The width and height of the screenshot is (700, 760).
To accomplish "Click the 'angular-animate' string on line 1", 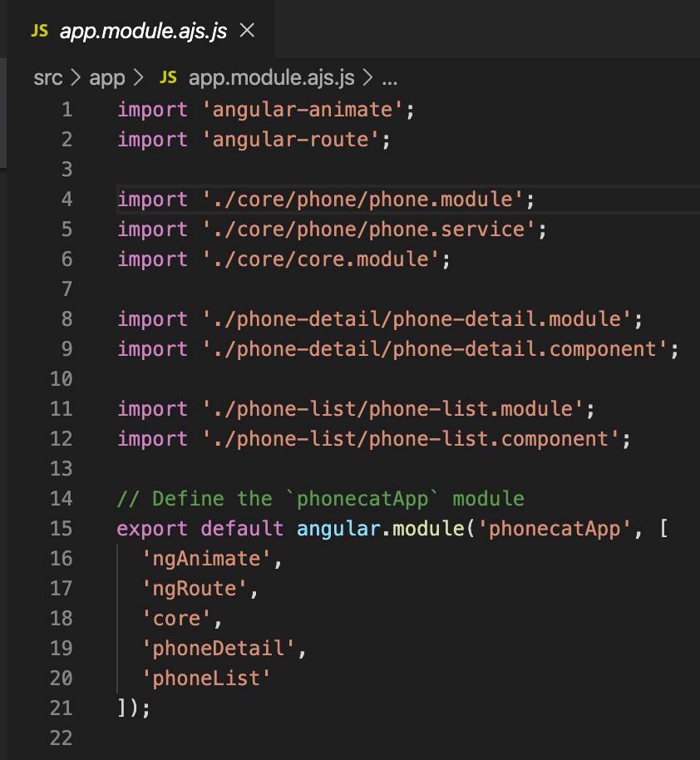I will click(x=302, y=110).
